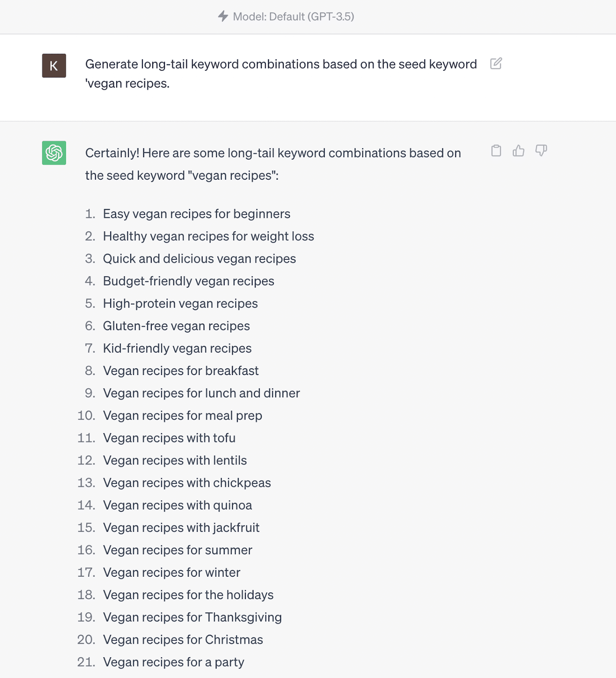Click the 'Certainly!' response intro text
This screenshot has height=678, width=616.
point(273,164)
